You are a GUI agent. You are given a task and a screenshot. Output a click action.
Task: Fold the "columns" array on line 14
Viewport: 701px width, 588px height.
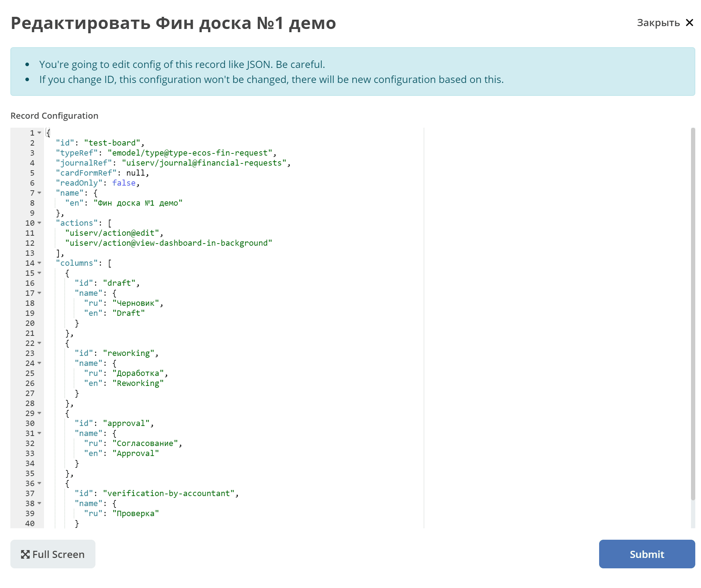(x=39, y=263)
